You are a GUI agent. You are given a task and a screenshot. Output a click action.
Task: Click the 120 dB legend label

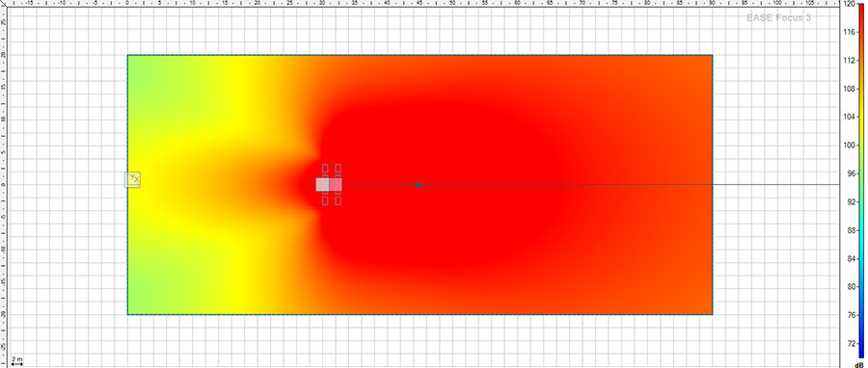tap(848, 4)
